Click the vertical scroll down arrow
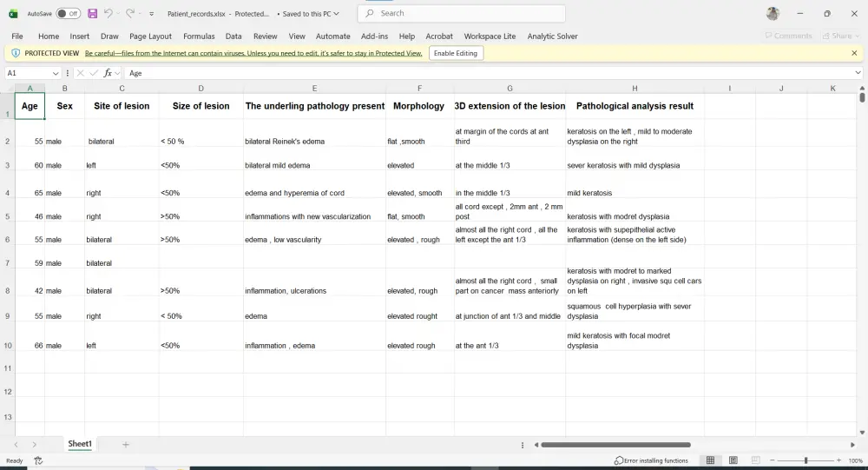 pos(862,433)
